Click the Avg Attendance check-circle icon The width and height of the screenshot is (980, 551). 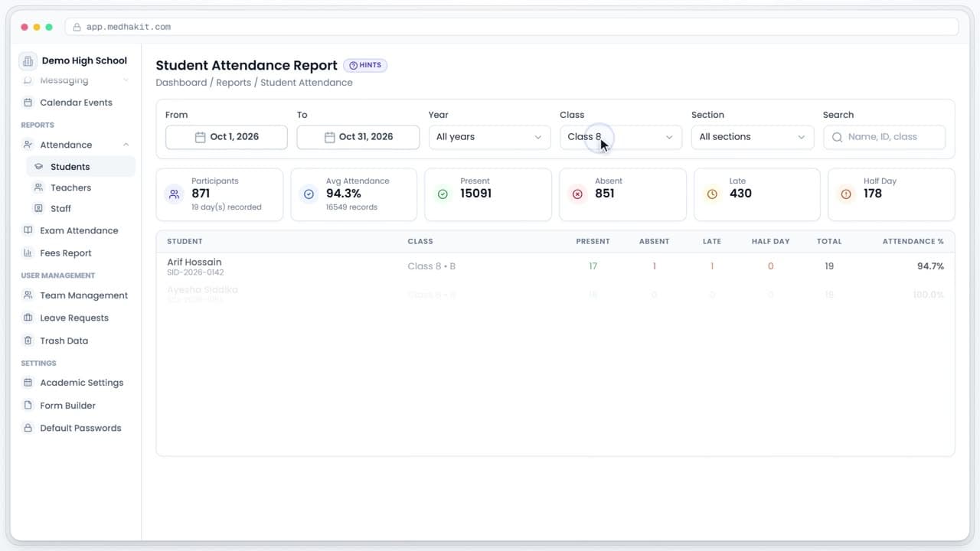[x=309, y=194]
